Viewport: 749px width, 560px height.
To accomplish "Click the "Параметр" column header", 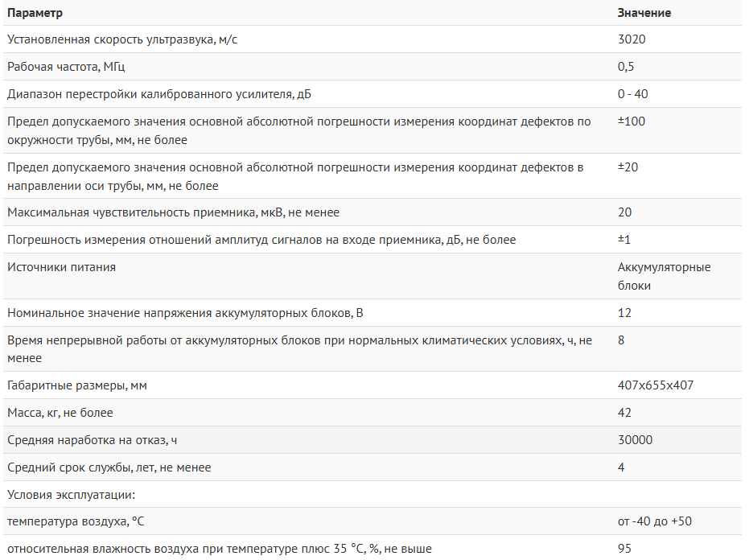I will 35,13.
